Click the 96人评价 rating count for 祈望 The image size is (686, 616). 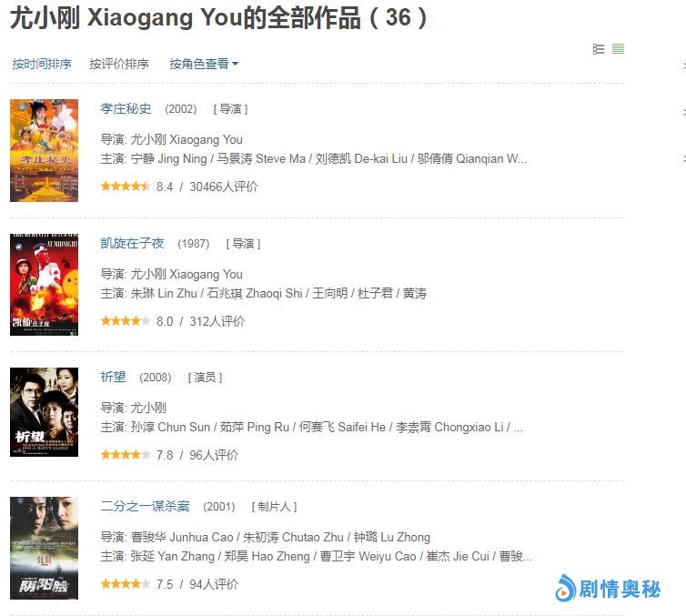pyautogui.click(x=214, y=455)
